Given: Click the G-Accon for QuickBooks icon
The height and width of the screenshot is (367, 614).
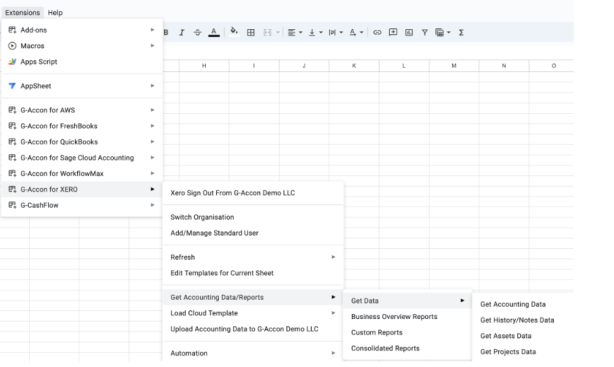Looking at the screenshot, I should pos(12,142).
